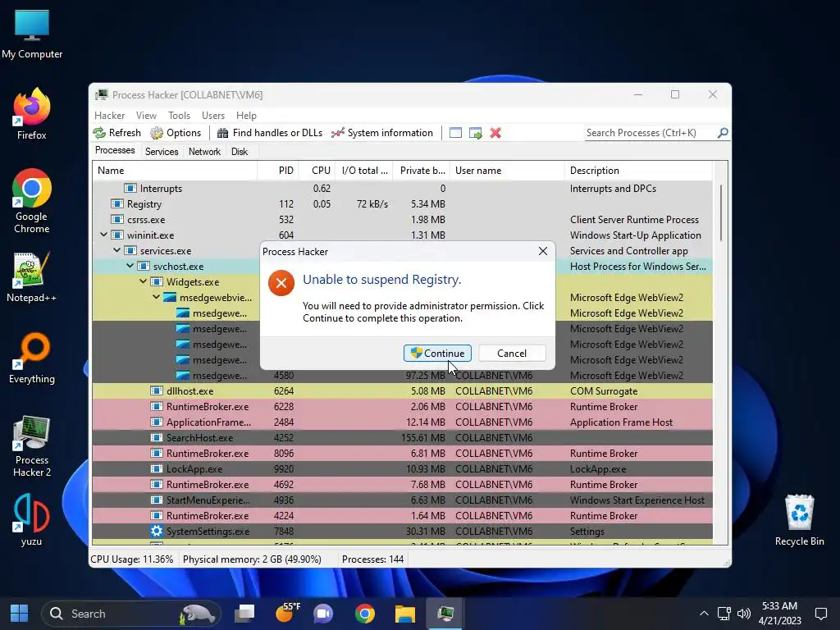Click Find handles or DLLs

tap(270, 133)
